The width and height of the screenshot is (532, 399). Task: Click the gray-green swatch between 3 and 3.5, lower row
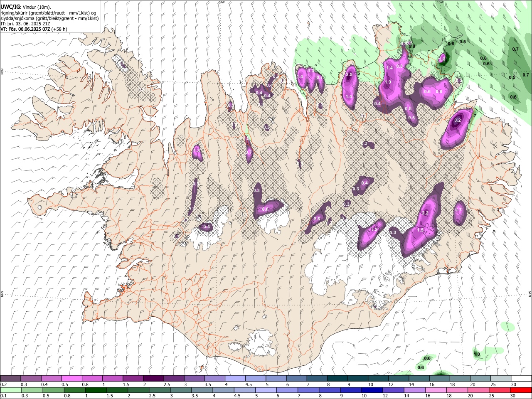pos(181,390)
